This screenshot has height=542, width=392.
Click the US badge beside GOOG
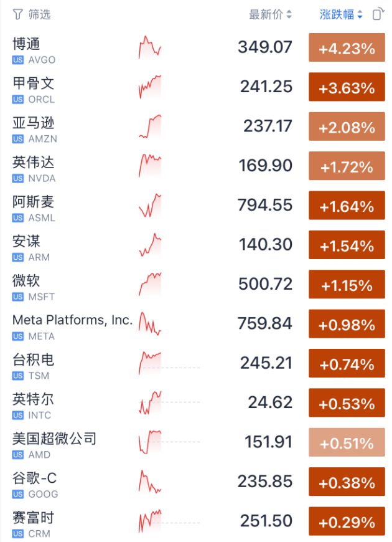(18, 494)
